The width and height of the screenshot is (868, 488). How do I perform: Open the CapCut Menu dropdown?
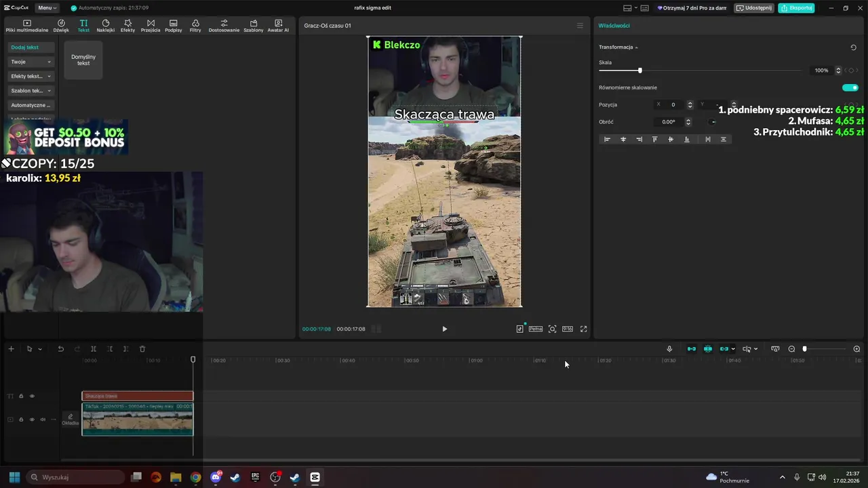[x=47, y=7]
